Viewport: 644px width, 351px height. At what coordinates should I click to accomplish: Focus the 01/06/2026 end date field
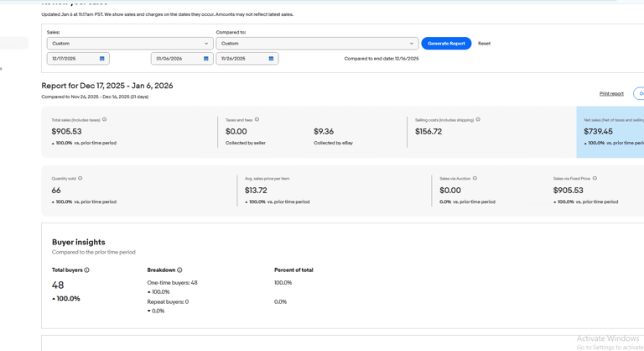pos(174,59)
